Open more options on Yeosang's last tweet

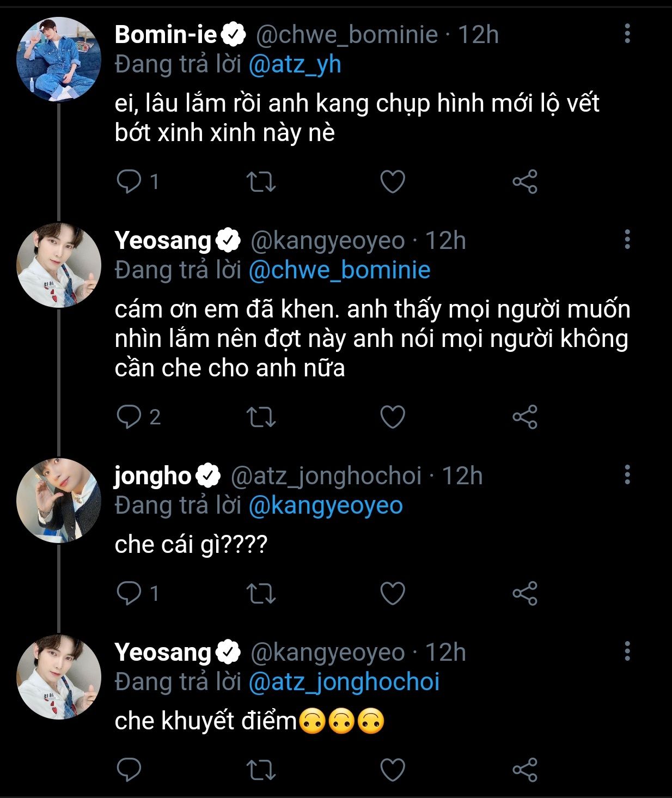pos(627,651)
